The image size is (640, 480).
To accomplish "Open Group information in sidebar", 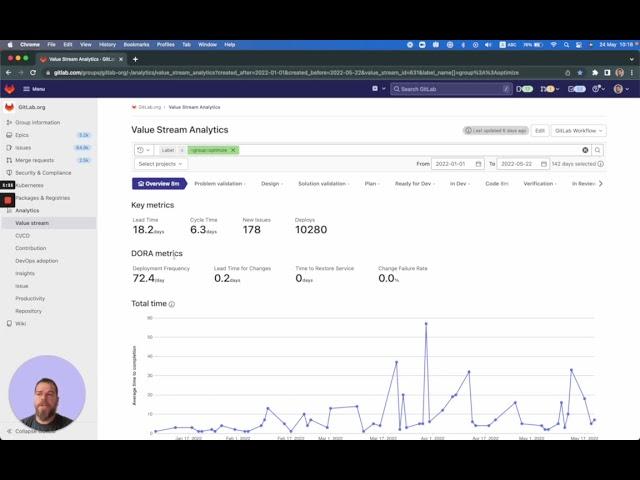I will coord(38,122).
